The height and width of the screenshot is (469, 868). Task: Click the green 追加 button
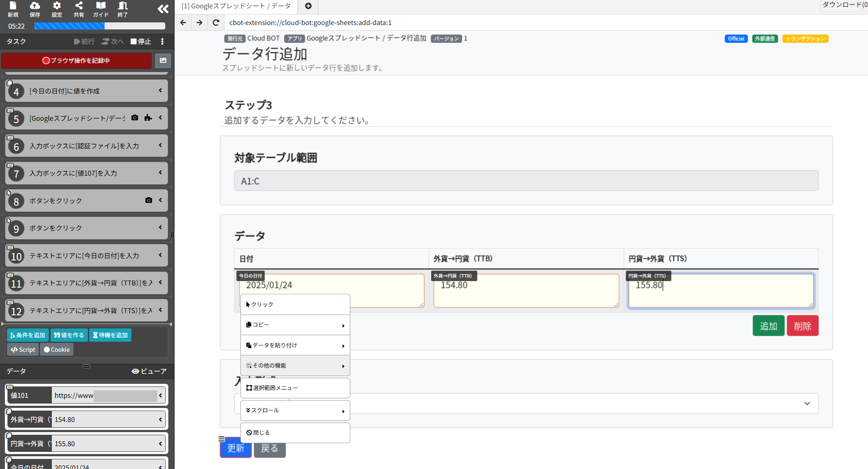click(x=768, y=326)
